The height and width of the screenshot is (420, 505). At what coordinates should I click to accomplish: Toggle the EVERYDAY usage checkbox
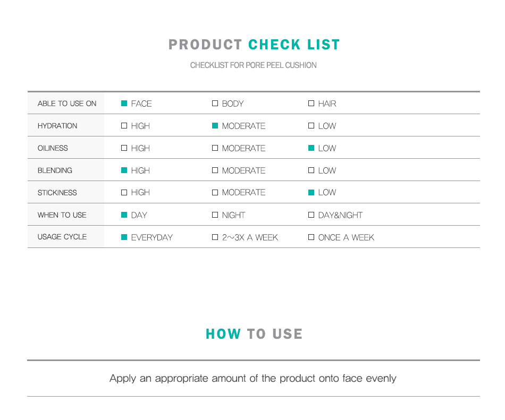124,237
